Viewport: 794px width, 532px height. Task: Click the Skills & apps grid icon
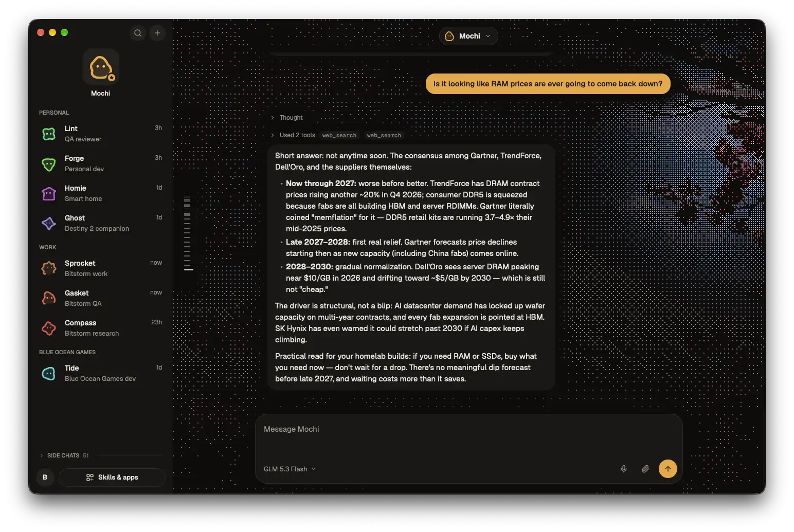pos(90,478)
